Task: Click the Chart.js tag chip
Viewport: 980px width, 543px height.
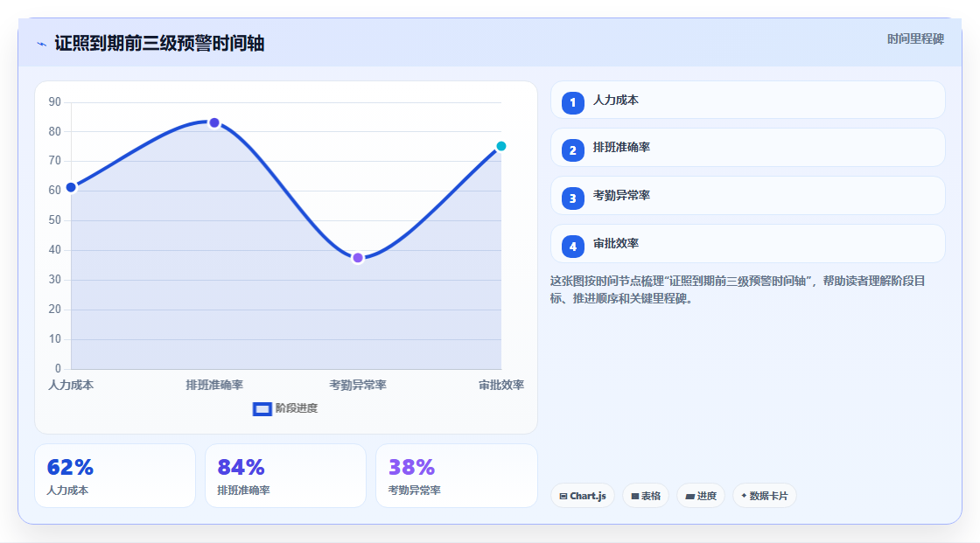Action: click(x=583, y=496)
